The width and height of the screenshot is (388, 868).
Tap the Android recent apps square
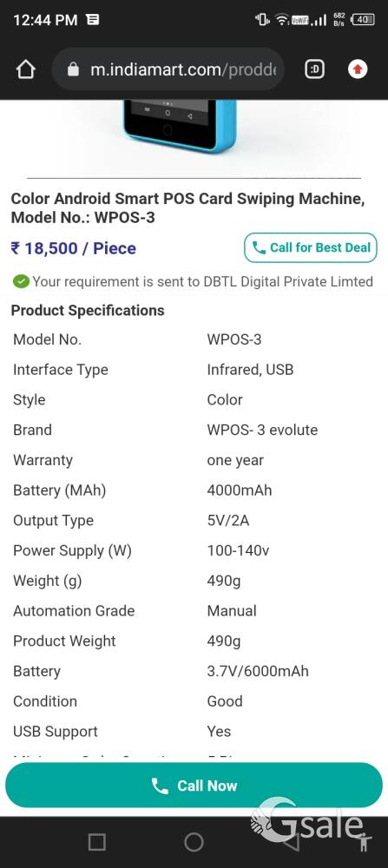97,842
